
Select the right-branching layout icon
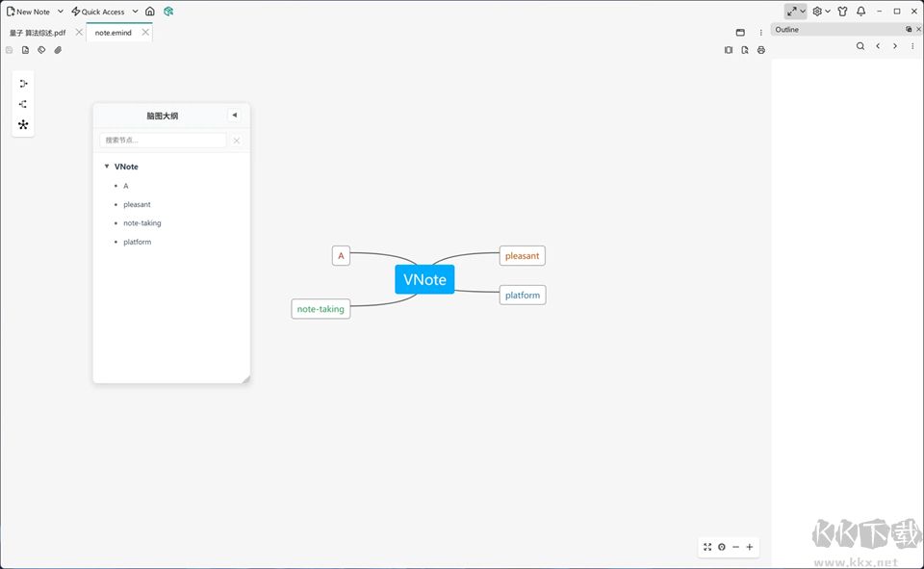23,84
